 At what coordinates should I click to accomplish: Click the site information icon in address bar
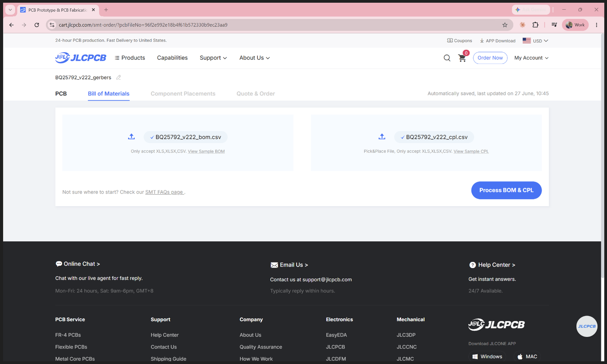click(52, 25)
